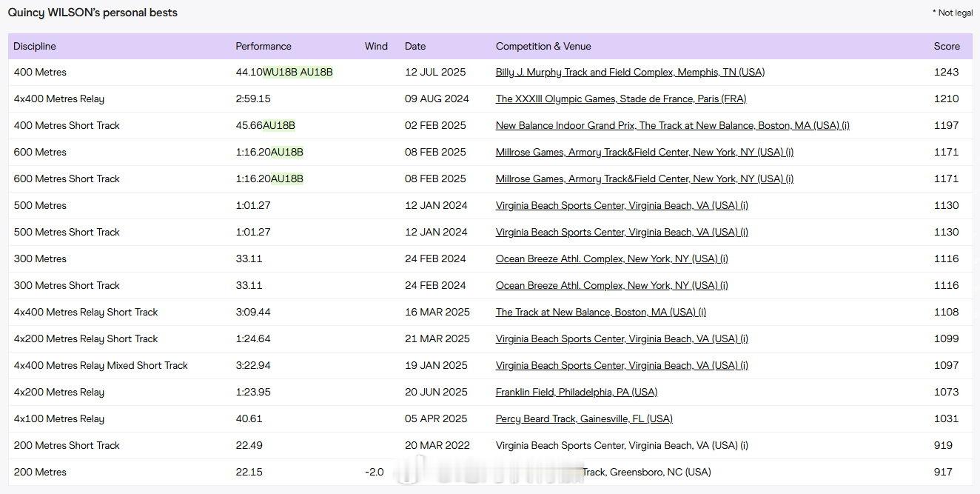980x494 pixels.
Task: Open Ocean Breeze link in 300 Metres row
Action: (x=612, y=259)
